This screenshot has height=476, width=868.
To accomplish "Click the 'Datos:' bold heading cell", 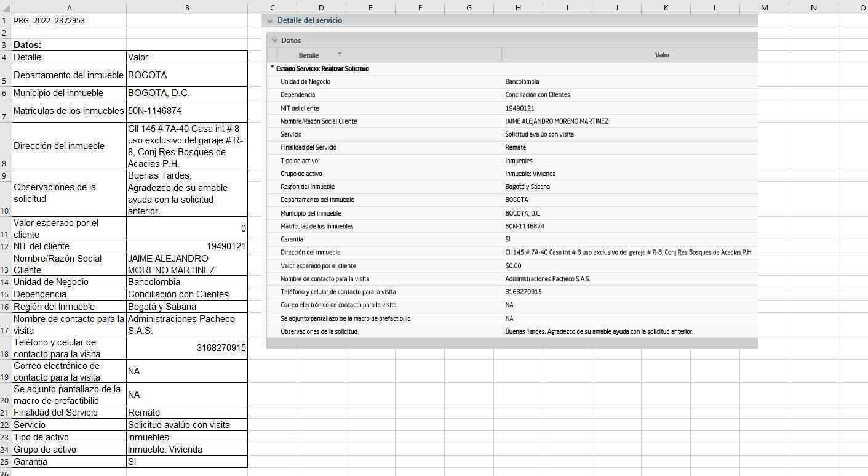I will [x=69, y=45].
